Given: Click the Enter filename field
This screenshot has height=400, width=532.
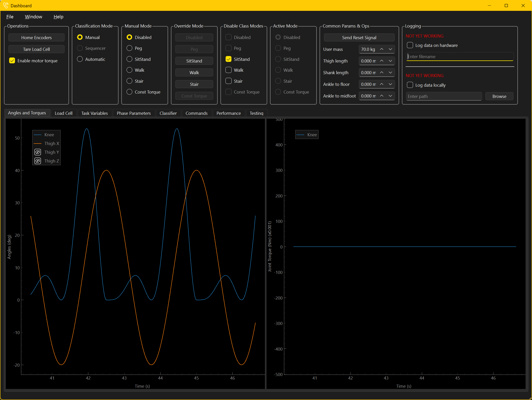Looking at the screenshot, I should [x=460, y=56].
